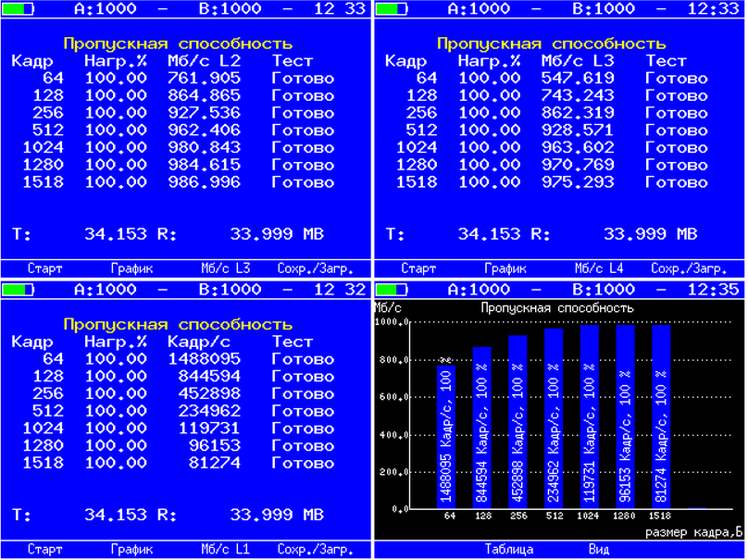
Task: Click the Мб/с L2 column header
Action: coord(205,61)
